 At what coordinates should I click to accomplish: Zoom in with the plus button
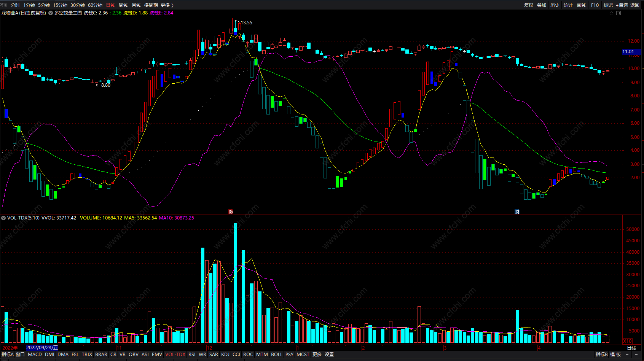pos(627,355)
